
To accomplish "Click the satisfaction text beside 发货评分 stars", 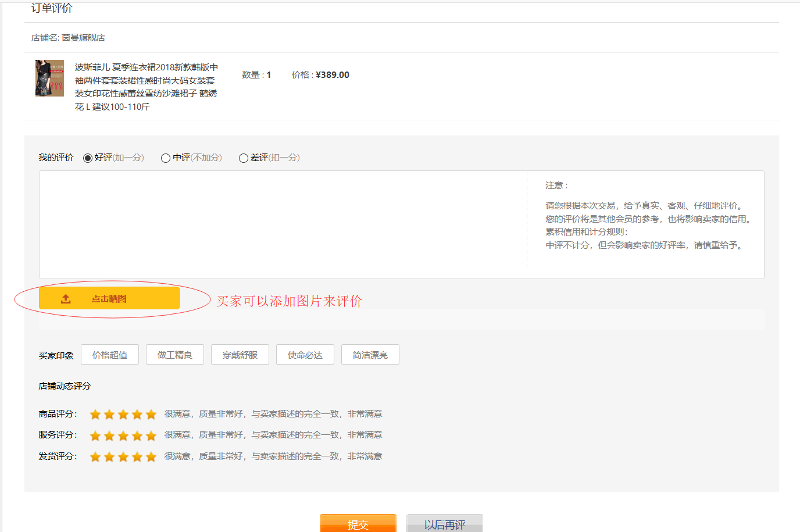I will [x=273, y=456].
